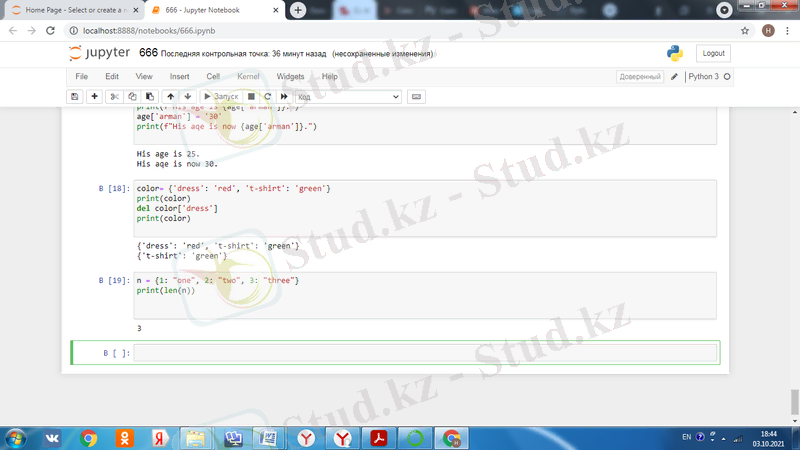Open the file explorer folder in taskbar
Screen dimensions: 800x450
point(195,438)
